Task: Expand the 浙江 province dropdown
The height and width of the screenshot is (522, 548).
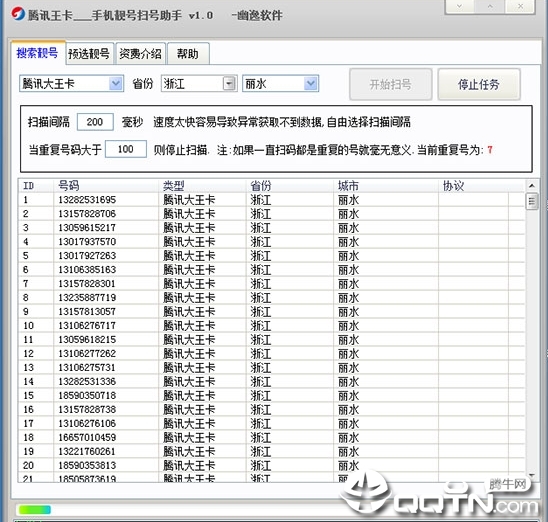Action: [x=229, y=84]
